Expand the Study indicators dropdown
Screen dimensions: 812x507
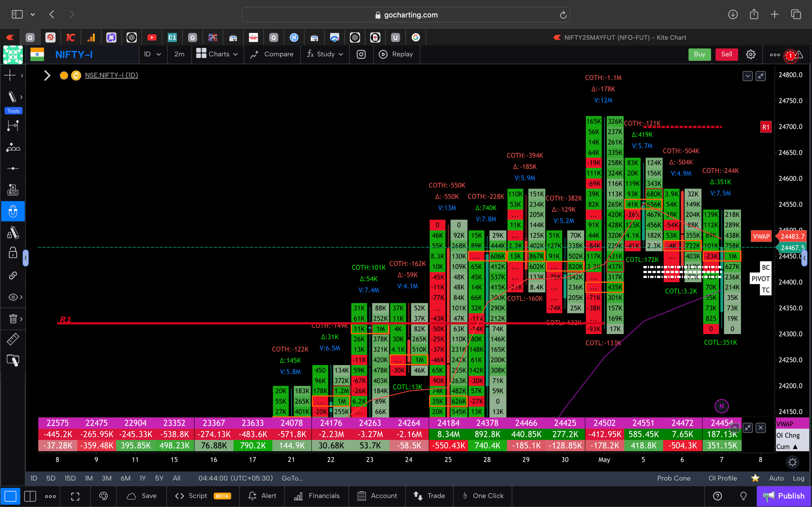point(325,54)
